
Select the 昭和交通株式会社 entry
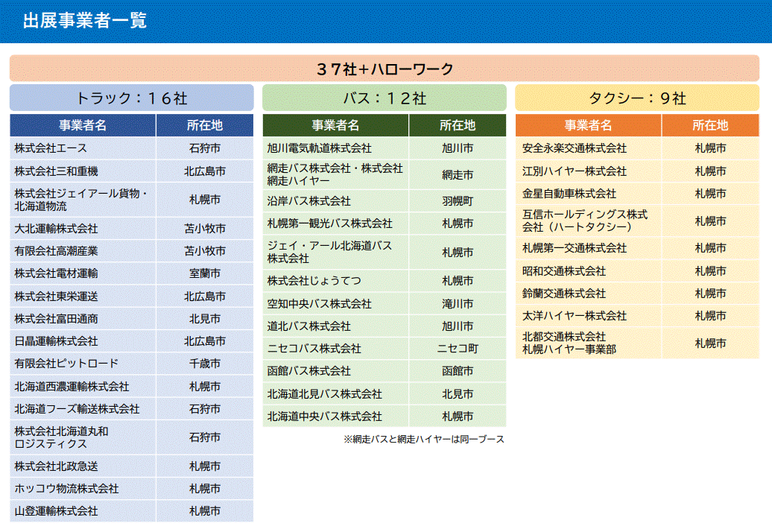pos(564,271)
